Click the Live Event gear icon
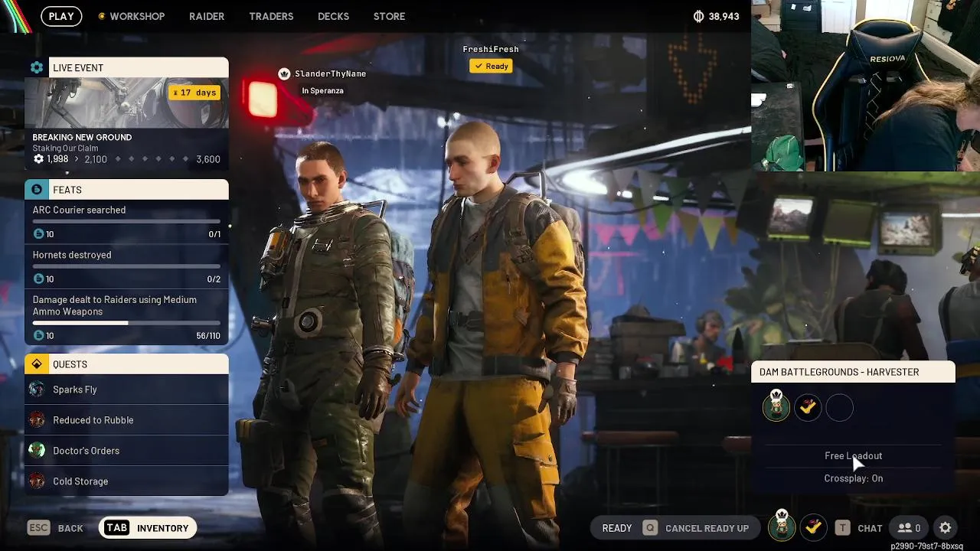This screenshot has width=980, height=551. (37, 67)
